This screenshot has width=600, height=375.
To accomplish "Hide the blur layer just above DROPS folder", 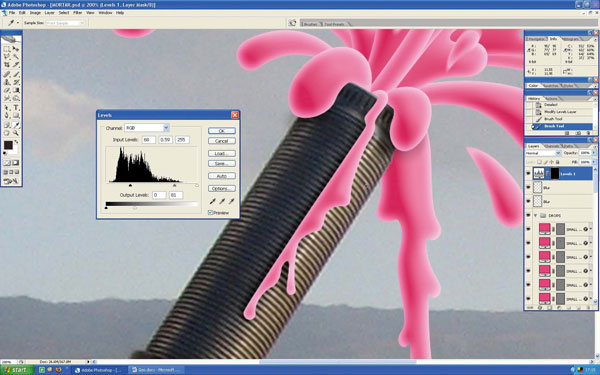I will coord(528,201).
